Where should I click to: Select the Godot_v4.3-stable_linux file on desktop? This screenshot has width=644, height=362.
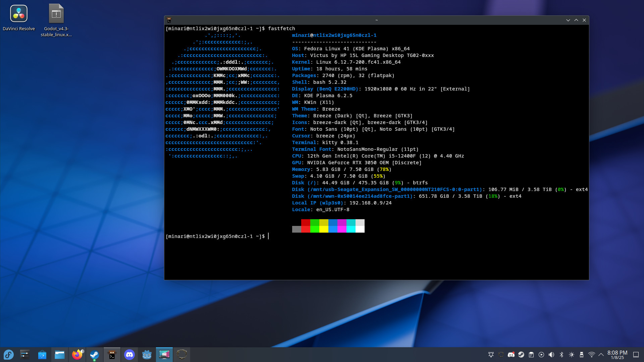56,20
